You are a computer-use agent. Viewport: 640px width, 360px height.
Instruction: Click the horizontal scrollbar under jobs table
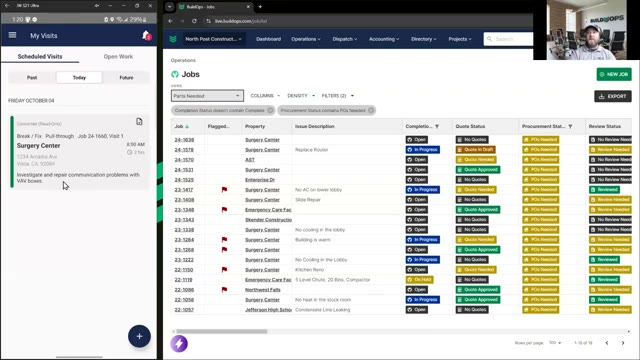point(222,331)
